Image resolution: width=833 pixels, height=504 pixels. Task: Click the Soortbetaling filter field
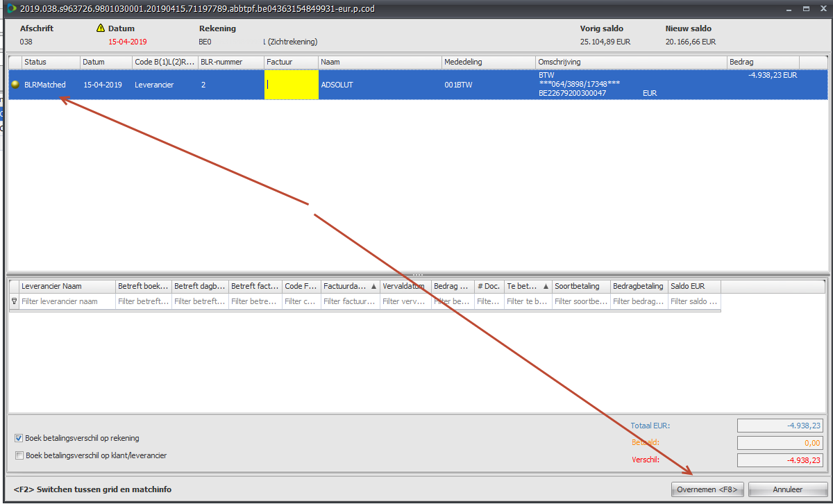tap(581, 301)
